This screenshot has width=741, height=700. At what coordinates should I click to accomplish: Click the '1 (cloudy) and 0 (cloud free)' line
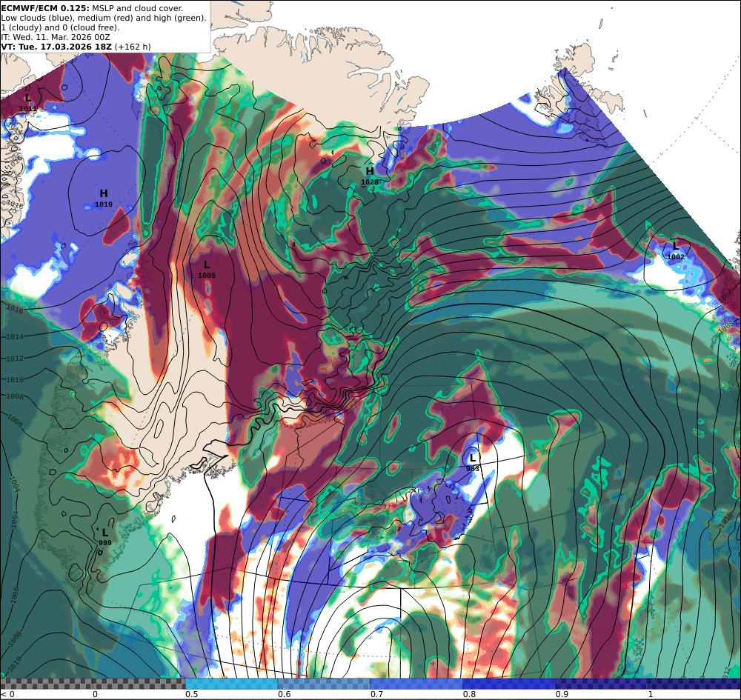[61, 27]
